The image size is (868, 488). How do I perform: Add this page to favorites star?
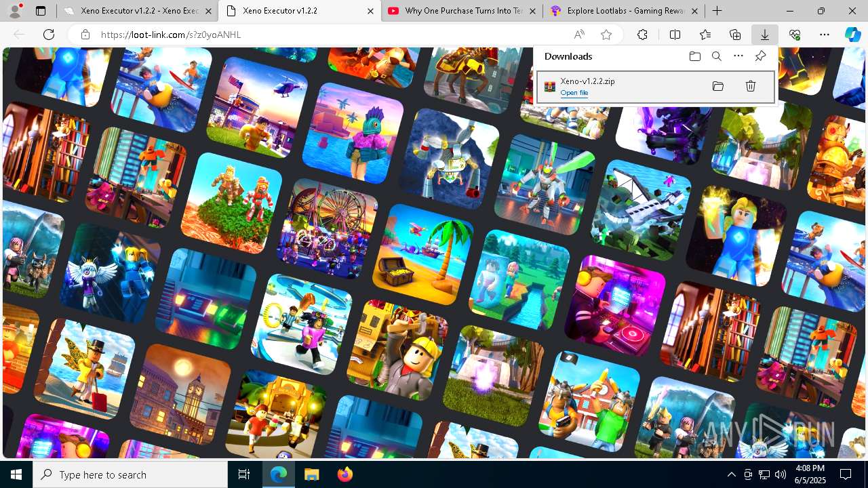click(606, 35)
